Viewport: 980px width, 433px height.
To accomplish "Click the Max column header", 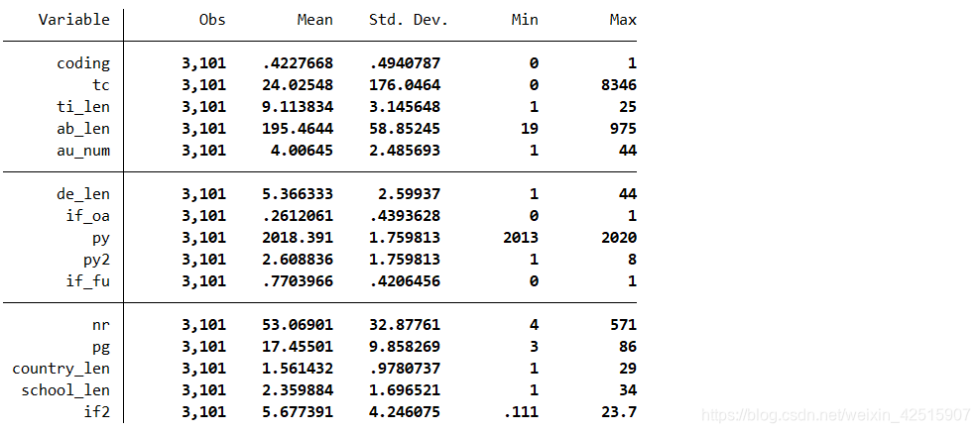I will point(623,20).
